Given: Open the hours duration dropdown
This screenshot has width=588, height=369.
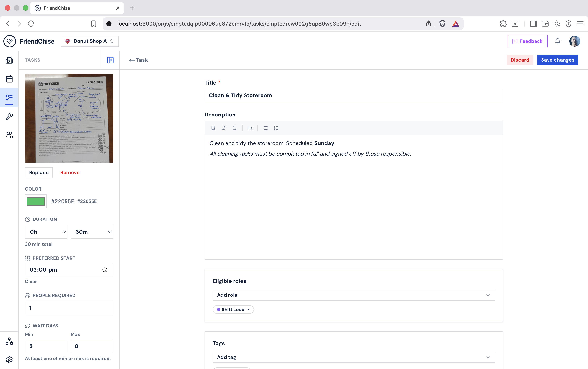Looking at the screenshot, I should click(x=46, y=232).
